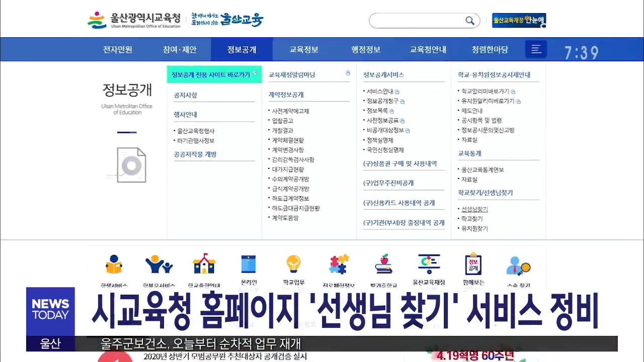
Task: Select 전자민원 in the navigation bar
Action: click(118, 50)
